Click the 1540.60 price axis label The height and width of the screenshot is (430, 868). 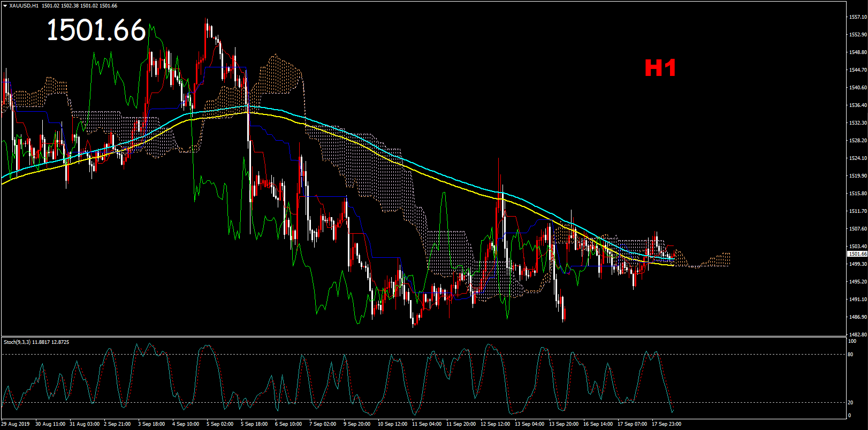pyautogui.click(x=858, y=88)
